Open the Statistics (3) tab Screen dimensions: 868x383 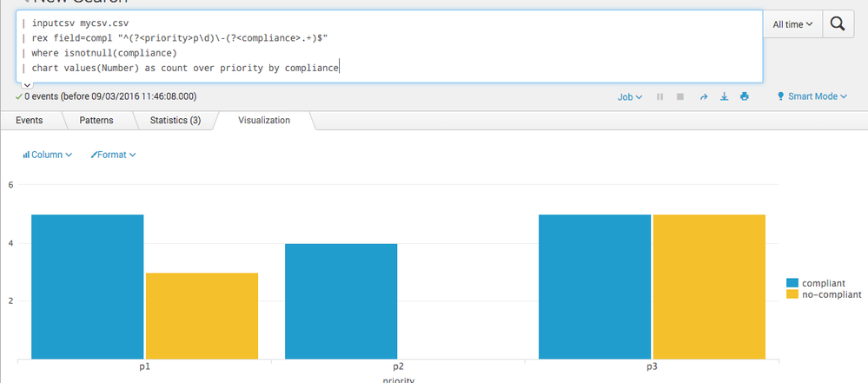click(x=176, y=121)
